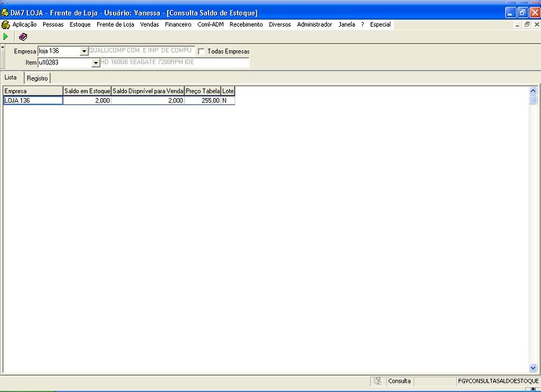Click the FGVCONSULTASALDOESTOQUE status bar text
Viewport: 541px width, 392px height.
coord(498,381)
